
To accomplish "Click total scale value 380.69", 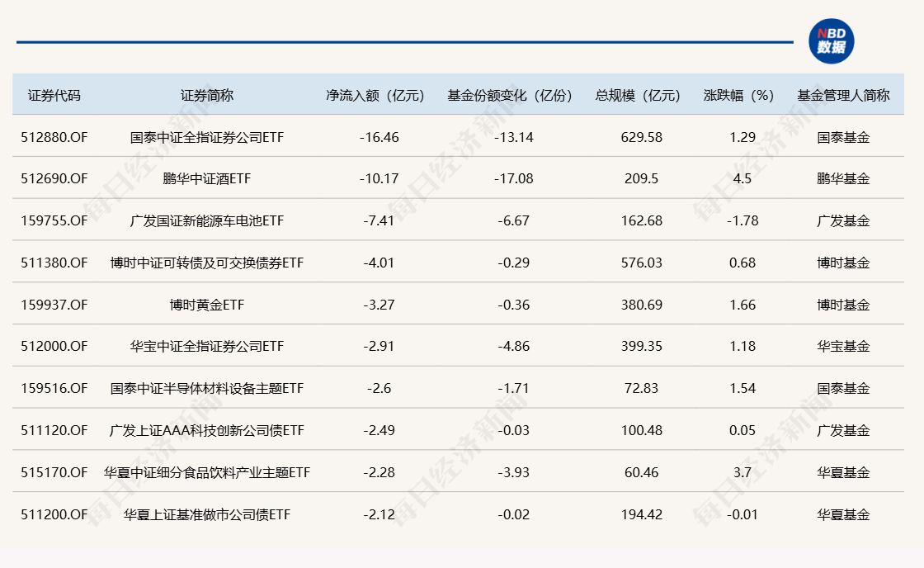I will (642, 305).
